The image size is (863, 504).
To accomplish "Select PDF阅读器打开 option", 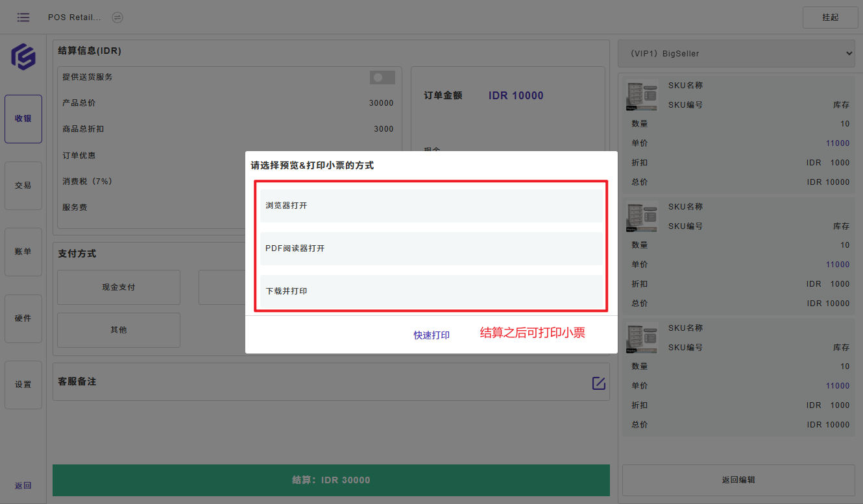I will (431, 248).
